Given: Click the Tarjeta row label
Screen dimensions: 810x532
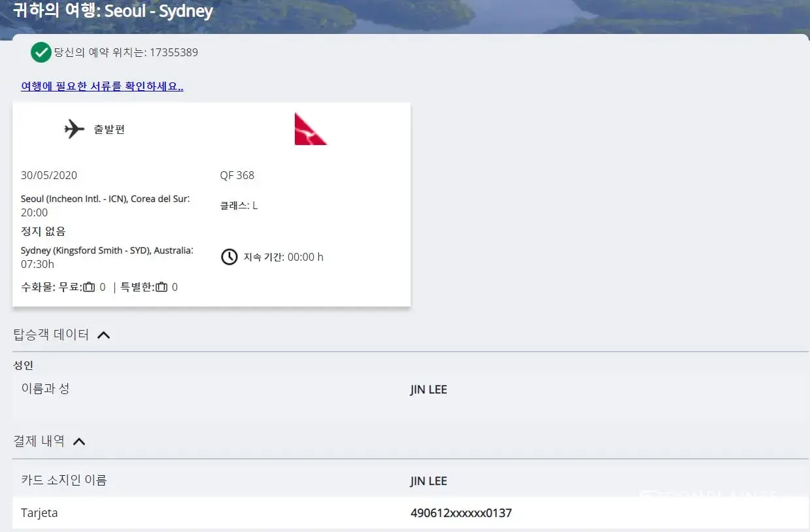Looking at the screenshot, I should pyautogui.click(x=39, y=513).
